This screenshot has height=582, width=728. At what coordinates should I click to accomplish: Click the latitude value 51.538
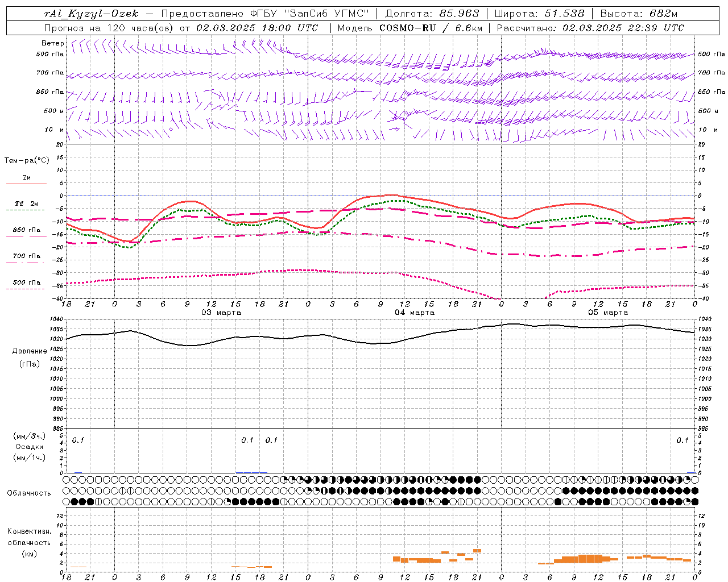[564, 14]
